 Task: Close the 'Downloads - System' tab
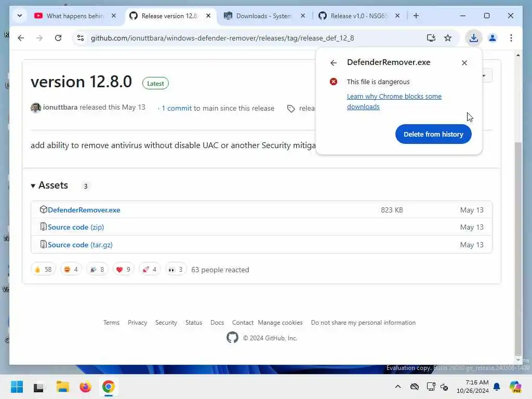(x=303, y=16)
